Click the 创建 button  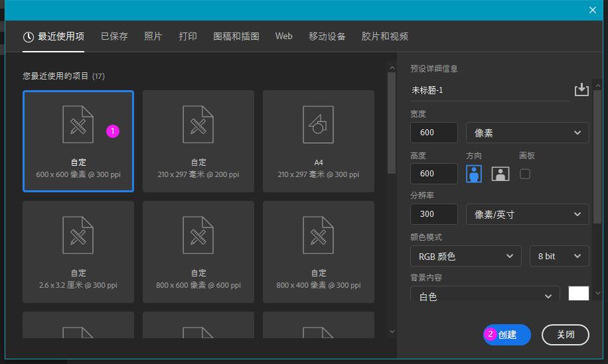click(507, 335)
